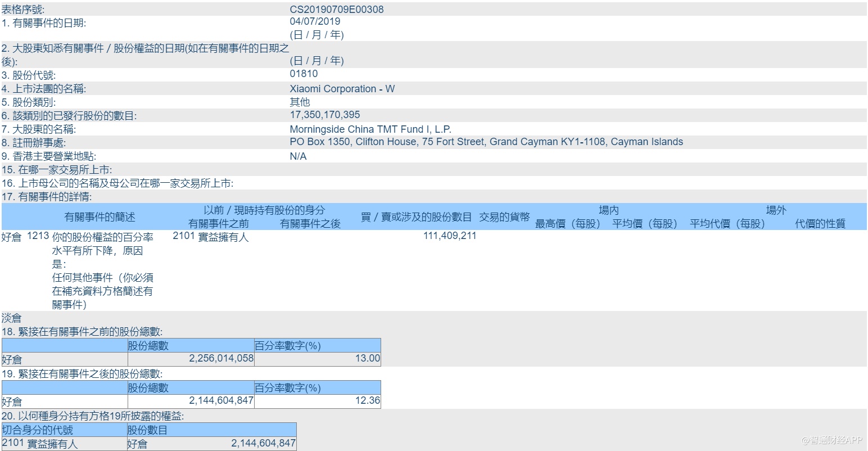Image resolution: width=868 pixels, height=451 pixels.
Task: Click share count 2,144,604,847 in section 20
Action: [x=264, y=443]
